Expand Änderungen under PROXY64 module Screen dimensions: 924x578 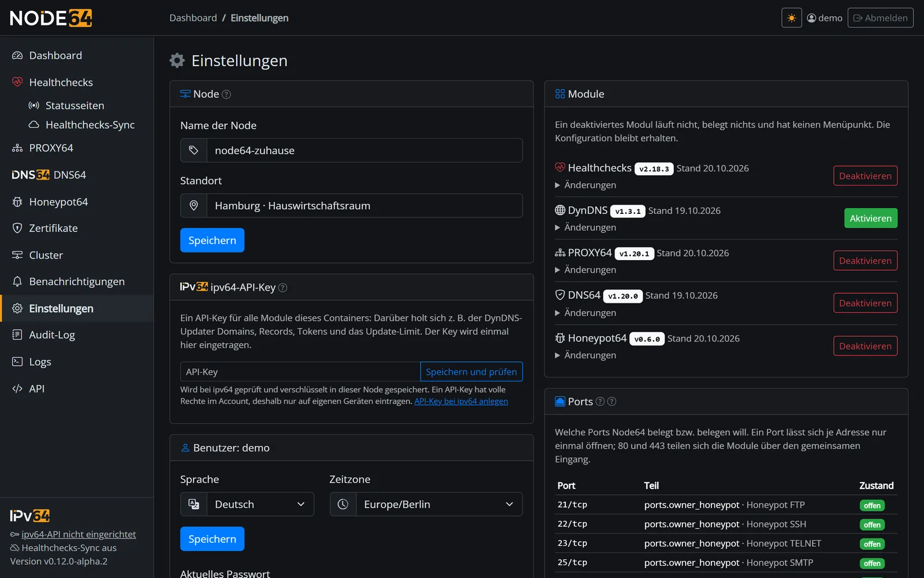pyautogui.click(x=586, y=270)
